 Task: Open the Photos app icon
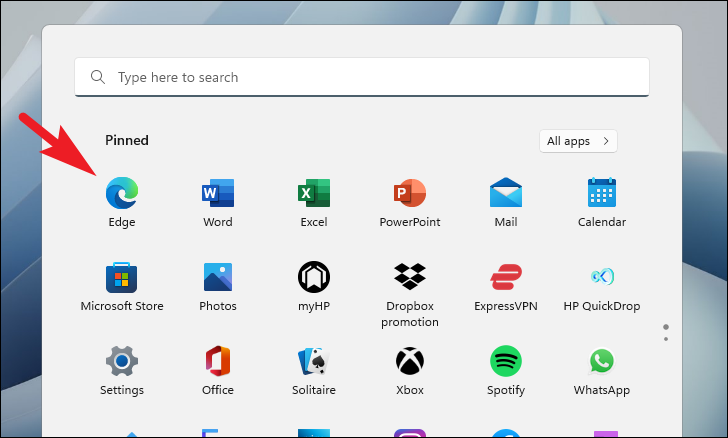point(218,277)
